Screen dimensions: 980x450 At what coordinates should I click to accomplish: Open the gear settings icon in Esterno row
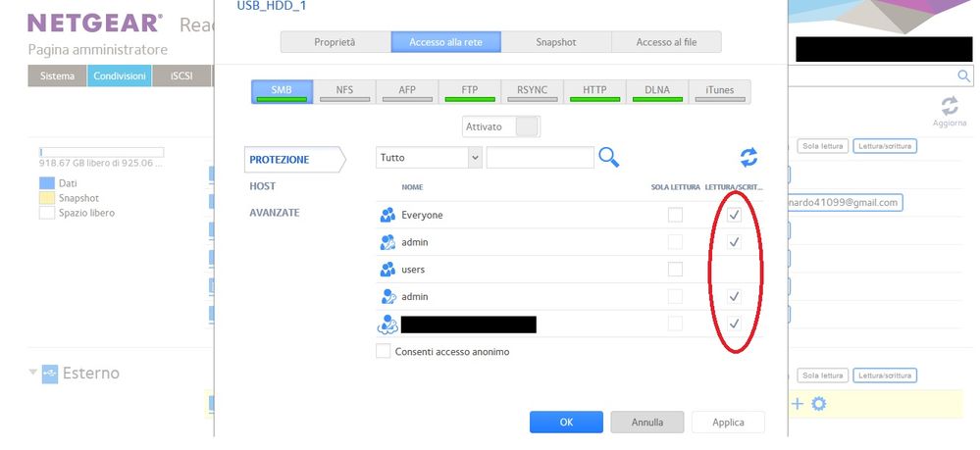tap(818, 404)
